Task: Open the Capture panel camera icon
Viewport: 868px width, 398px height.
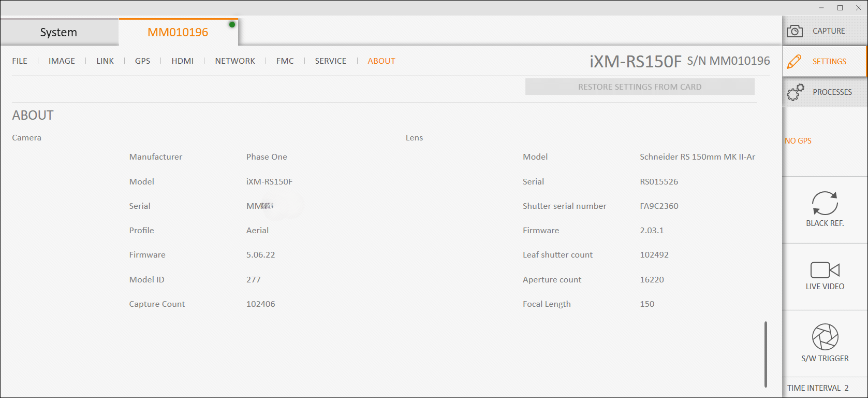Action: (x=795, y=31)
